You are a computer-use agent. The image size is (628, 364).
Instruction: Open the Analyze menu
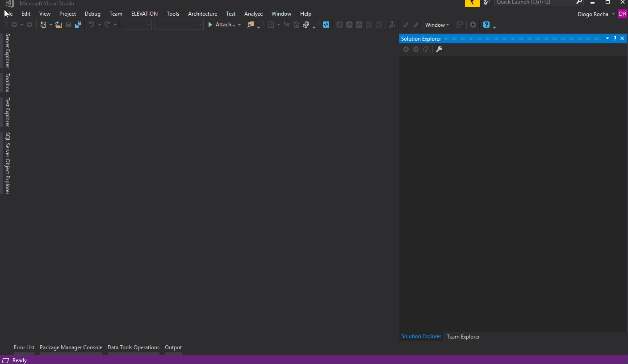[x=253, y=14]
